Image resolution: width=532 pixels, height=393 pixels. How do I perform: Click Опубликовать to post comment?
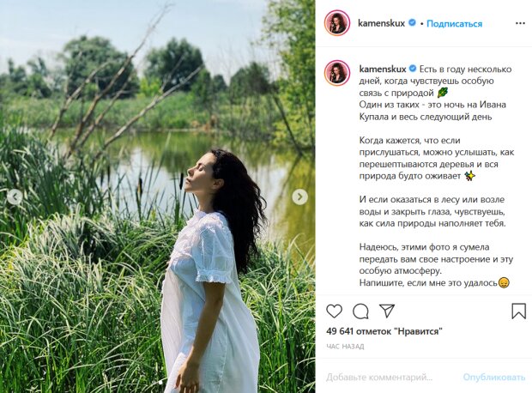(494, 377)
